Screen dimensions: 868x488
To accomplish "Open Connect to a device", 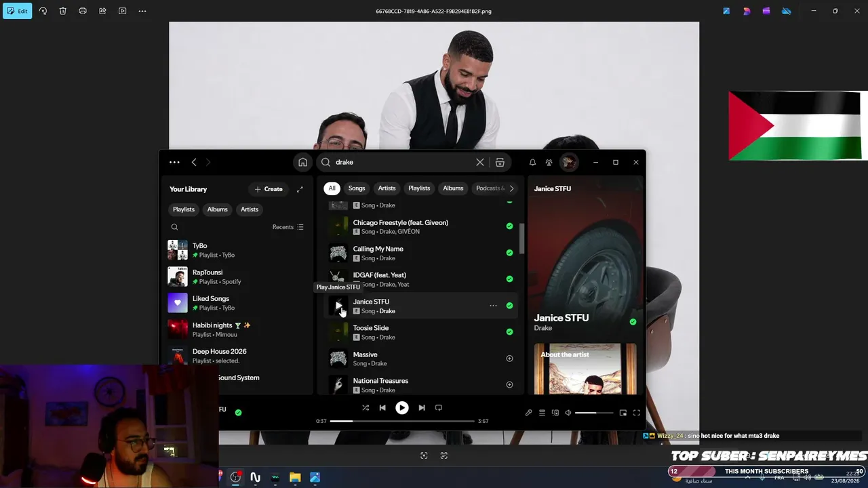I will [555, 413].
